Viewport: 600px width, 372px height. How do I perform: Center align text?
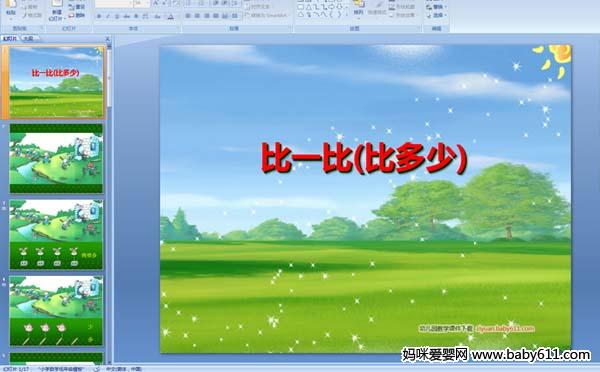(x=197, y=16)
